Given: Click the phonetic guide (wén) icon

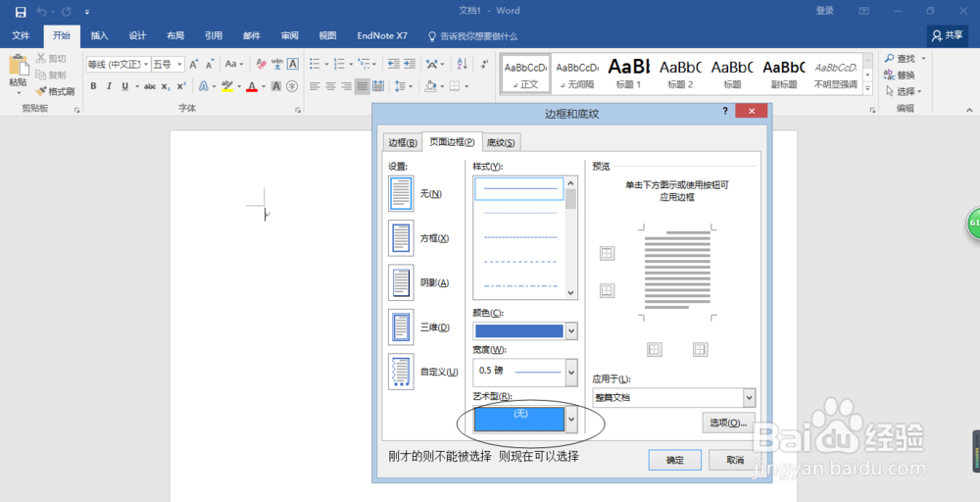Looking at the screenshot, I should [277, 64].
